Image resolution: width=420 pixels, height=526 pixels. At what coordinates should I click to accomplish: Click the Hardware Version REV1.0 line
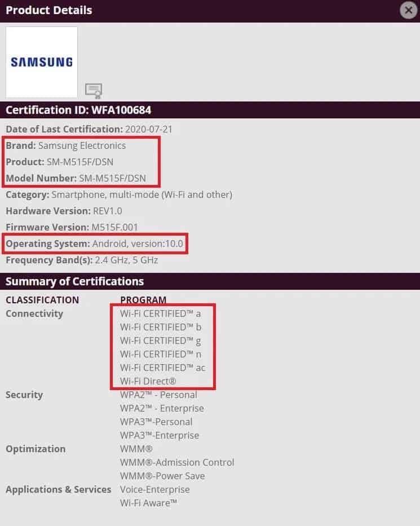click(x=64, y=211)
